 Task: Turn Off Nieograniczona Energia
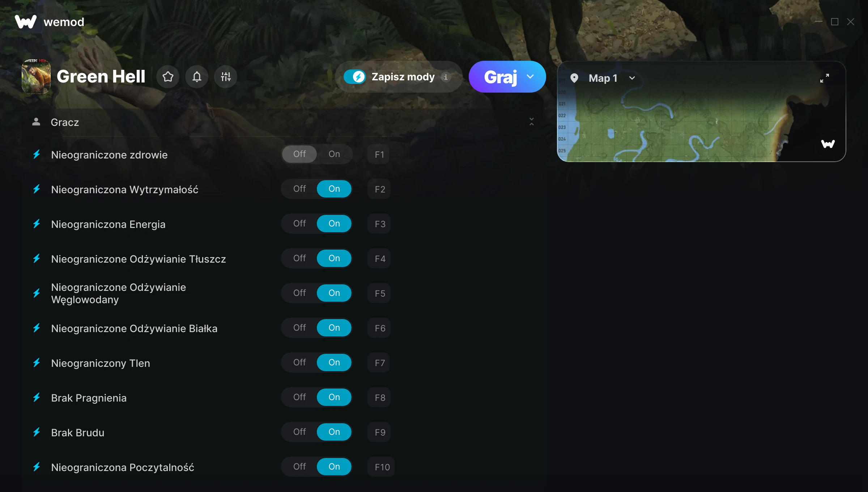(299, 224)
